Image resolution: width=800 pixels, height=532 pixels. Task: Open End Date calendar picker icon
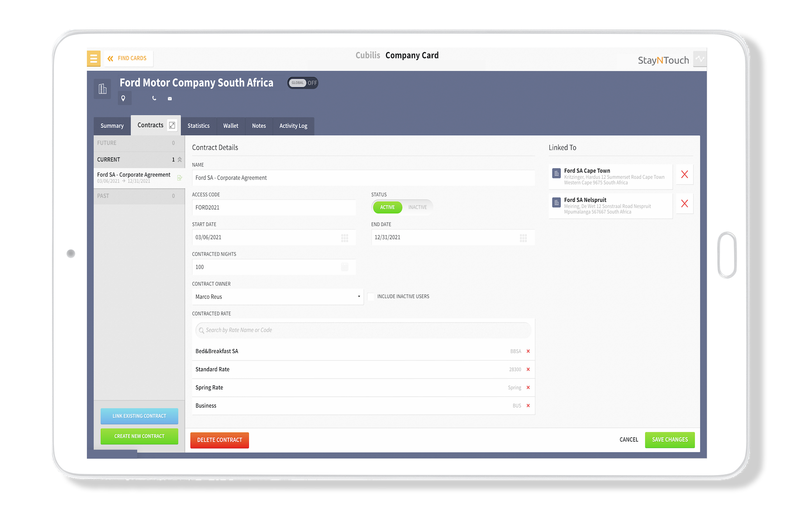[524, 238]
